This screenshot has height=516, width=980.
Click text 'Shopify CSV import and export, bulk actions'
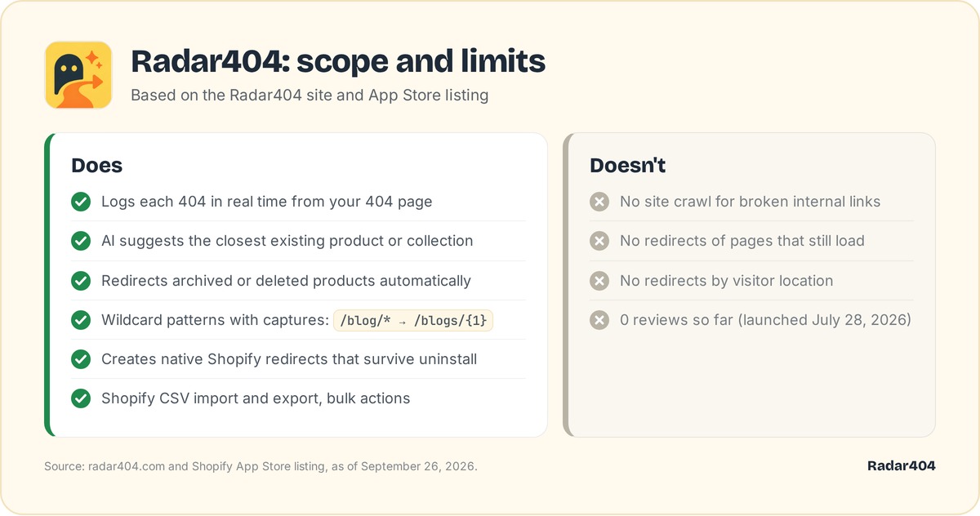(x=256, y=398)
